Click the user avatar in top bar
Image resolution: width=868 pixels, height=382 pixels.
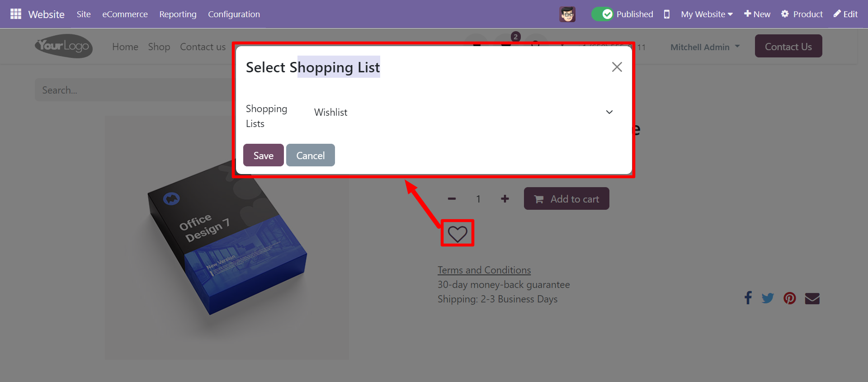pos(567,14)
